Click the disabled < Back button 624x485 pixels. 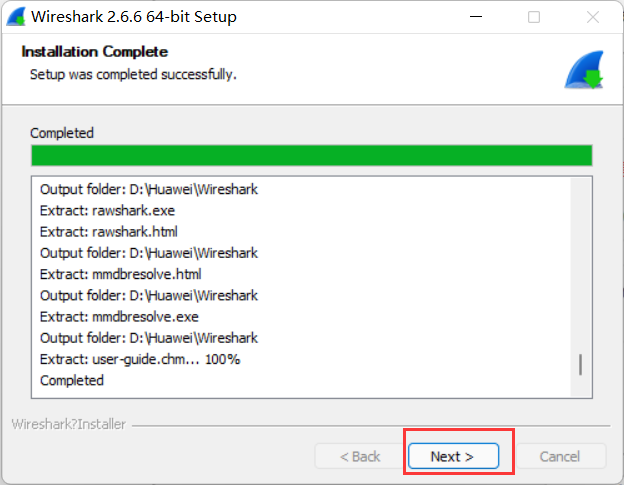tap(360, 456)
